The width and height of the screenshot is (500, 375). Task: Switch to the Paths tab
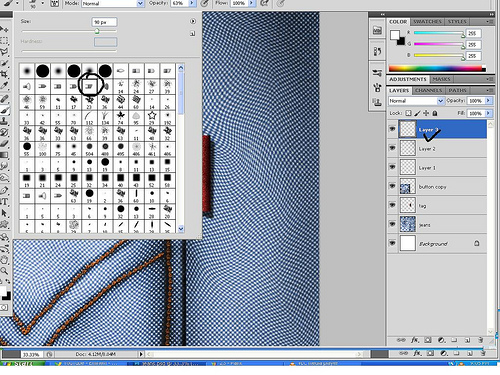457,91
